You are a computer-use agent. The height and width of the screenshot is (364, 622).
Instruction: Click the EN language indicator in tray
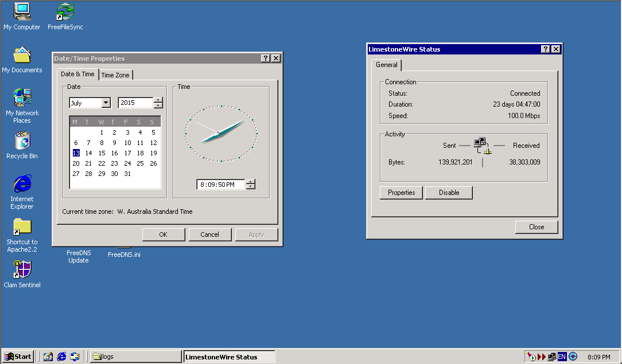pyautogui.click(x=562, y=357)
